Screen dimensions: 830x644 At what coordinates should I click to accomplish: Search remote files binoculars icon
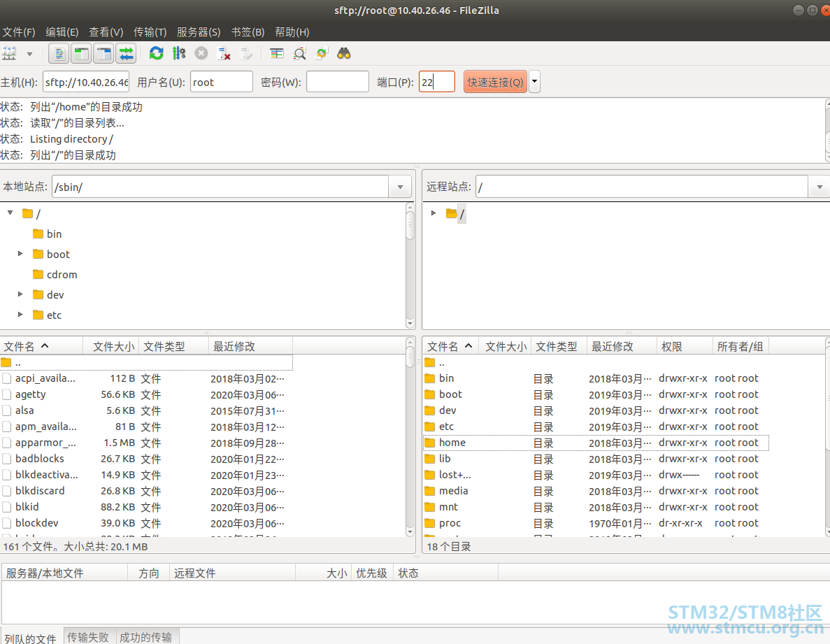point(344,53)
